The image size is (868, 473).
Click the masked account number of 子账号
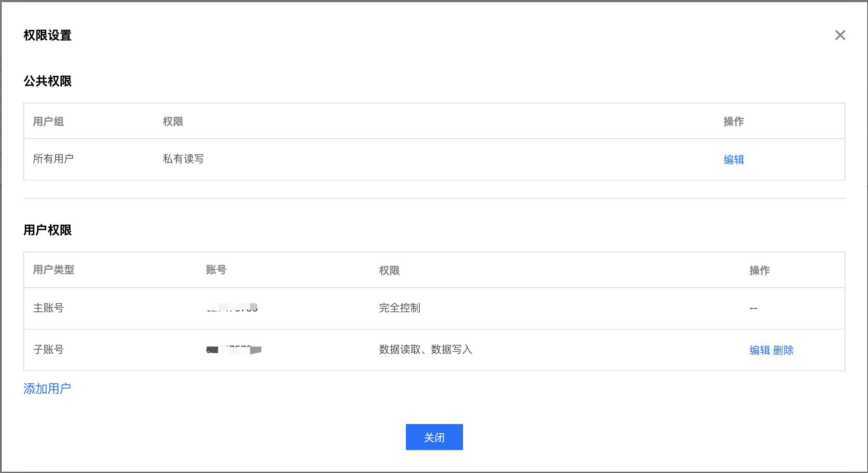(x=234, y=350)
